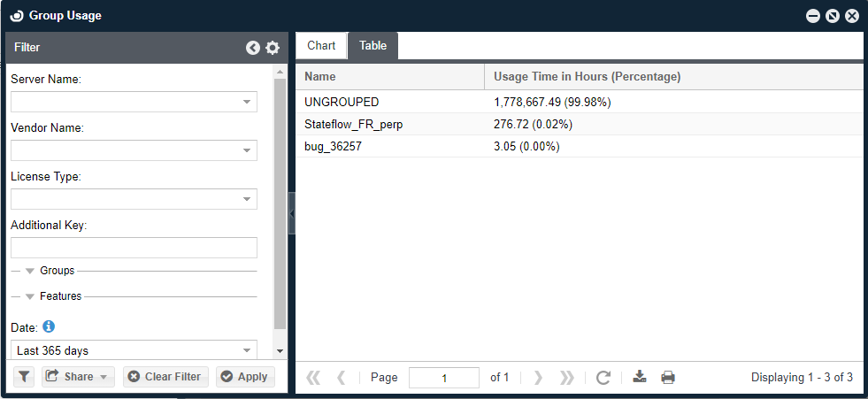Open the Server Name dropdown
This screenshot has height=399, width=868.
247,102
